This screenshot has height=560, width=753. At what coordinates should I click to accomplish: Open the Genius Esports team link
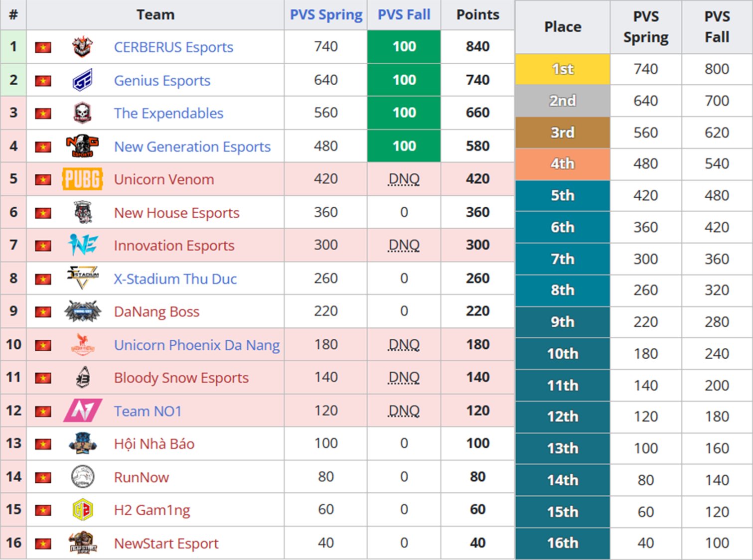coord(162,80)
